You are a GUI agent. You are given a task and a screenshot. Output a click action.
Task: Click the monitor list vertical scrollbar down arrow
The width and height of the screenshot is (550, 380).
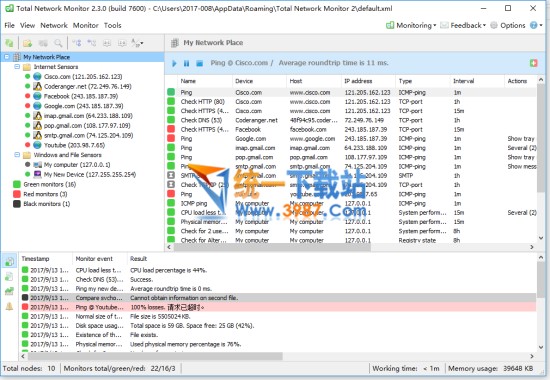541,238
